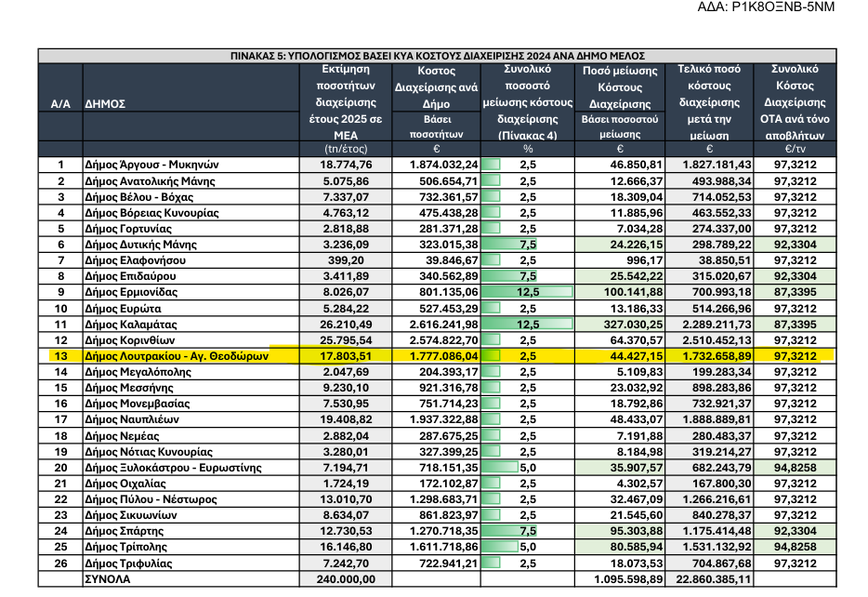Click the ΣΥΝΟΛΑ row label
Screen dimensions: 868x597
coord(109,578)
